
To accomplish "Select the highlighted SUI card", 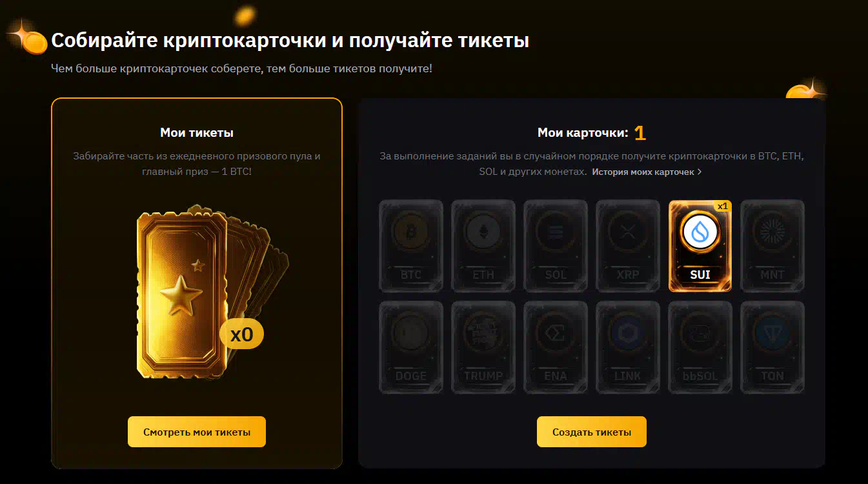I will [x=700, y=246].
